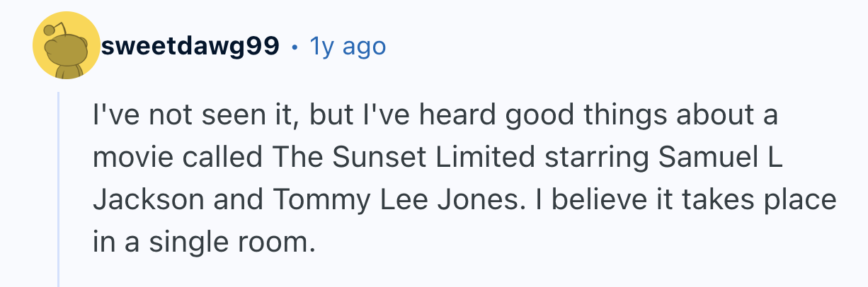
Task: Click the word "starring" in the comment
Action: pos(596,158)
